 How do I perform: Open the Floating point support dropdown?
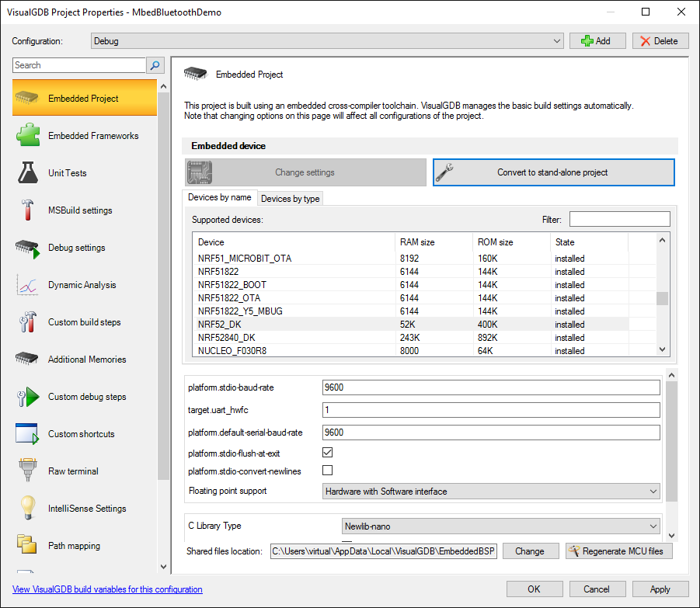click(x=491, y=491)
